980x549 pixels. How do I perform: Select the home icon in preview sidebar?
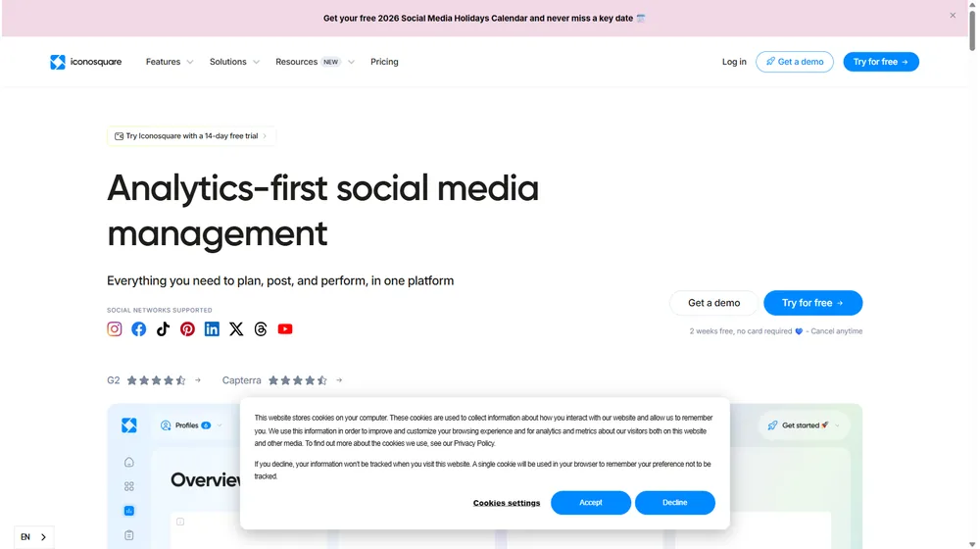(128, 462)
